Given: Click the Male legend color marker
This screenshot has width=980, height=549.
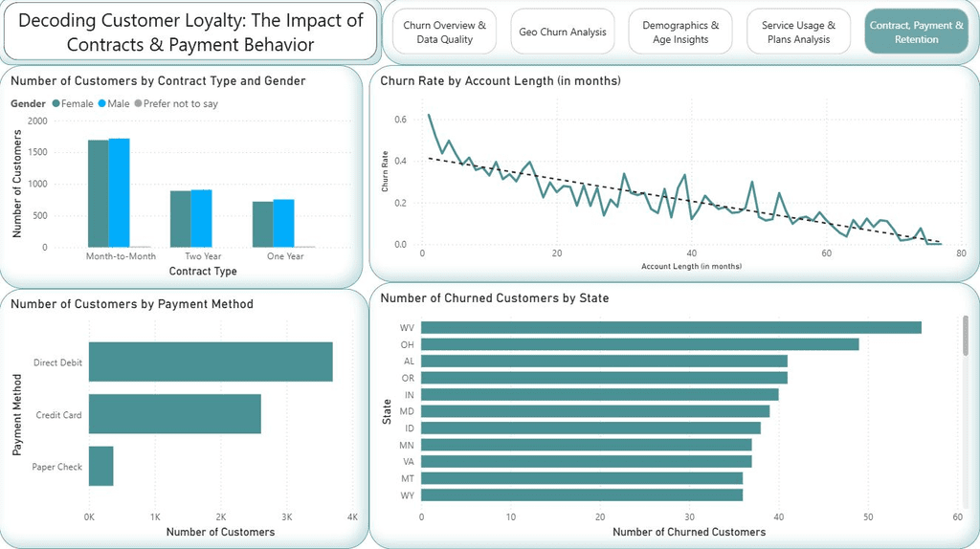Looking at the screenshot, I should pos(103,103).
